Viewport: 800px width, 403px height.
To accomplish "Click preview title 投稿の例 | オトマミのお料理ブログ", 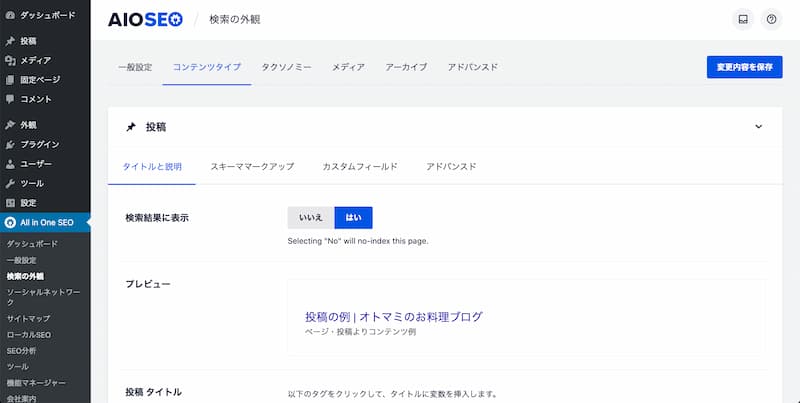I will tap(394, 317).
